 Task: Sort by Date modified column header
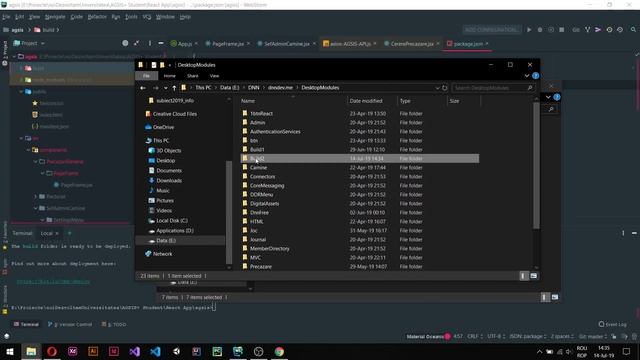(x=366, y=101)
